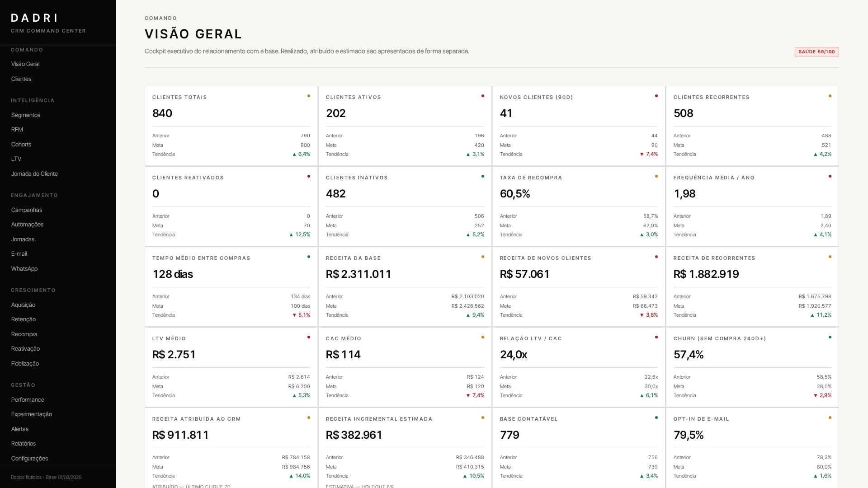Screen dimensions: 868x488
Task: Click status dot on Relação LTV / CAC card
Action: (x=656, y=337)
